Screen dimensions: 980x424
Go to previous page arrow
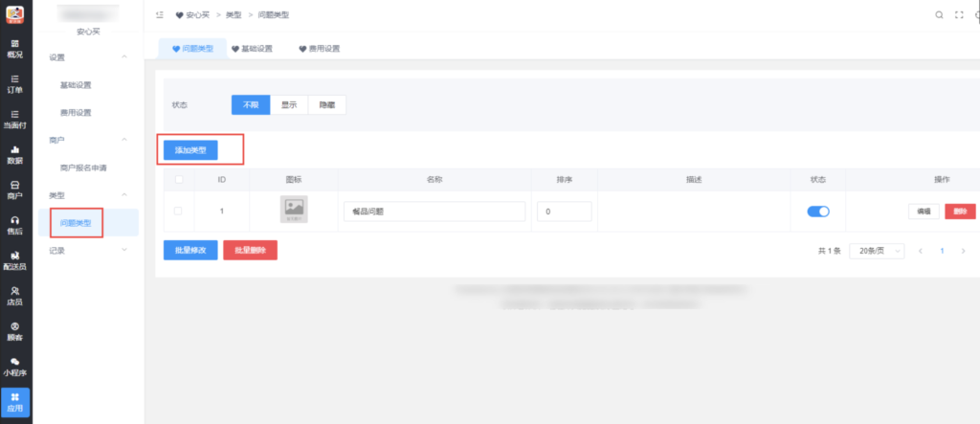(x=921, y=251)
